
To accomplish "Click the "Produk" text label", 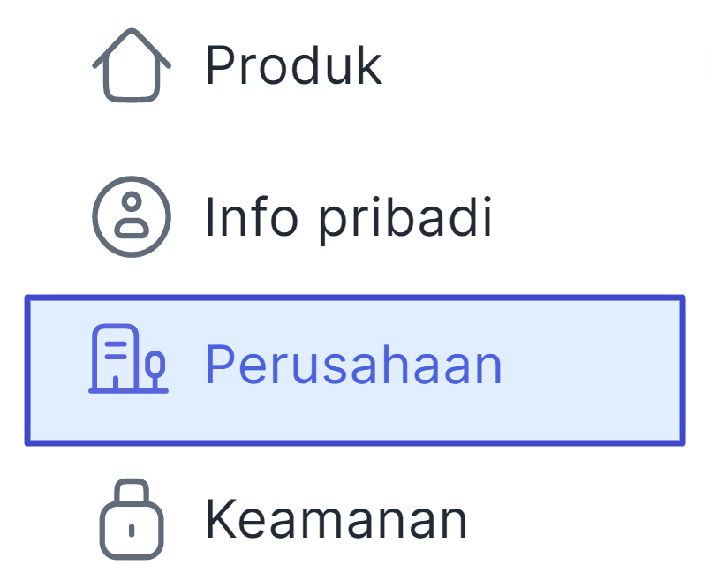I will (x=294, y=65).
